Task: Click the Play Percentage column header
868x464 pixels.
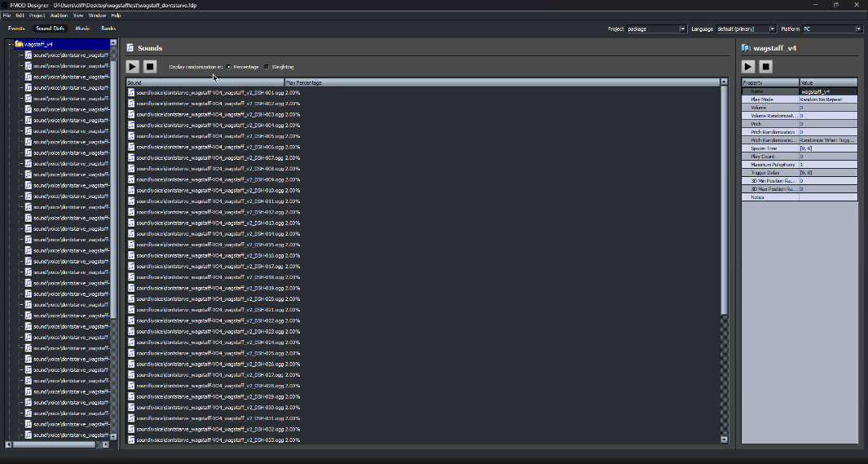Action: (x=501, y=82)
